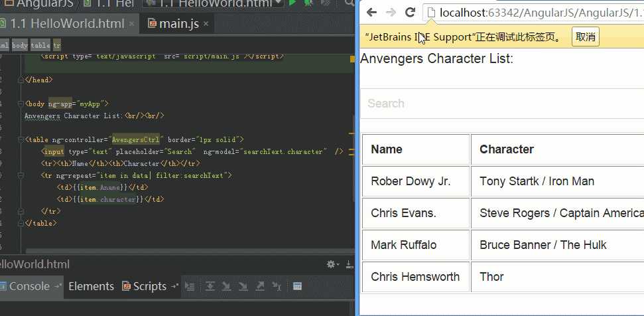Click the 'Anvengers Character List:' page heading
644x316 pixels.
coord(436,59)
